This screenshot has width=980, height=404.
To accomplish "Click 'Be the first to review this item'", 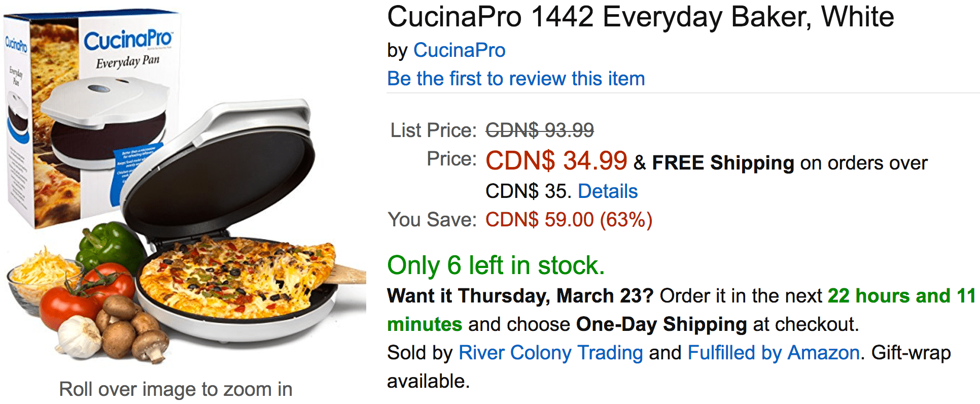I will click(x=516, y=79).
